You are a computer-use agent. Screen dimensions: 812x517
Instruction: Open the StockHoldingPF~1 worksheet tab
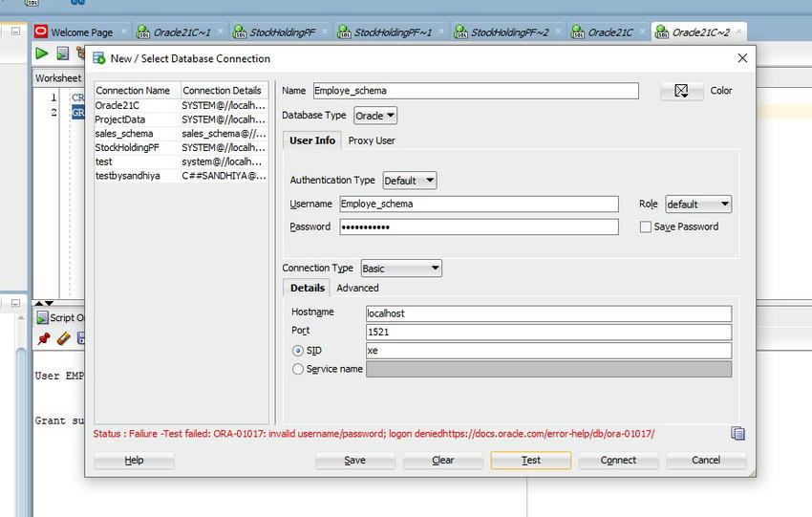[393, 32]
